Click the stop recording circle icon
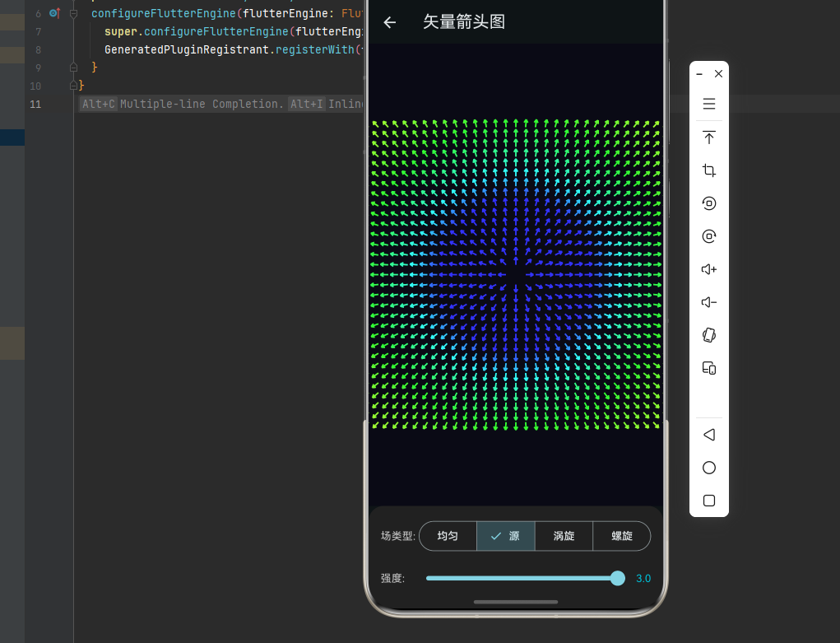 (708, 203)
